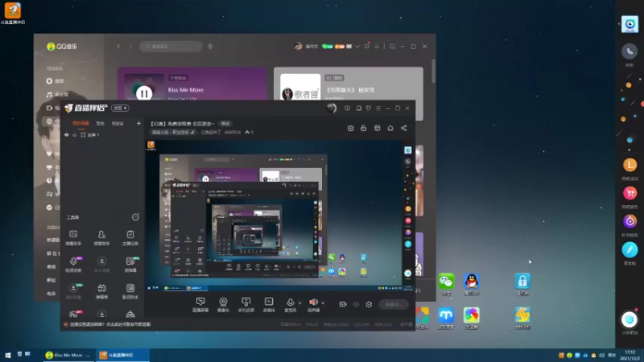Viewport: 644px width, 362px height.
Task: Open QQ Music user avatar profile
Action: pyautogui.click(x=298, y=47)
